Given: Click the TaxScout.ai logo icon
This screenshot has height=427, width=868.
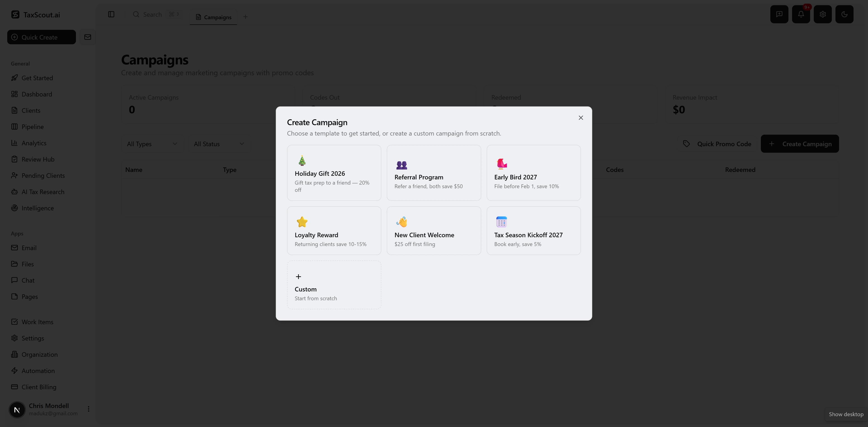Looking at the screenshot, I should click(x=15, y=14).
